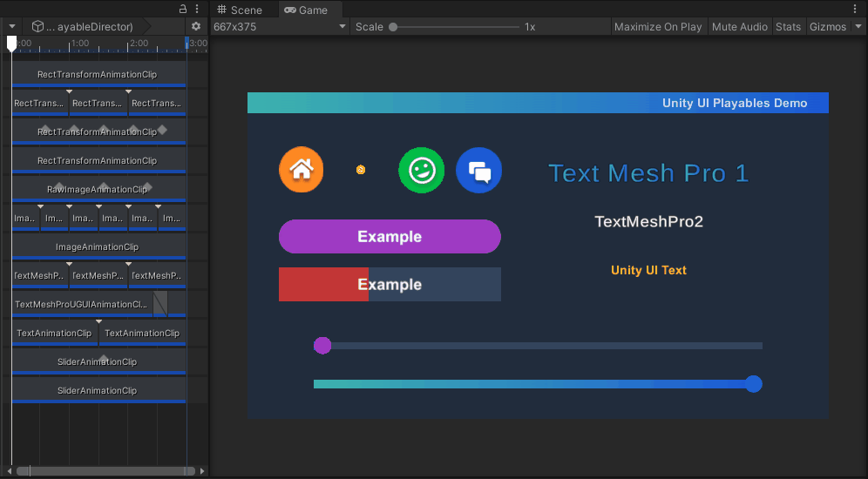This screenshot has height=479, width=868.
Task: Switch to the Scene tab
Action: coord(240,10)
